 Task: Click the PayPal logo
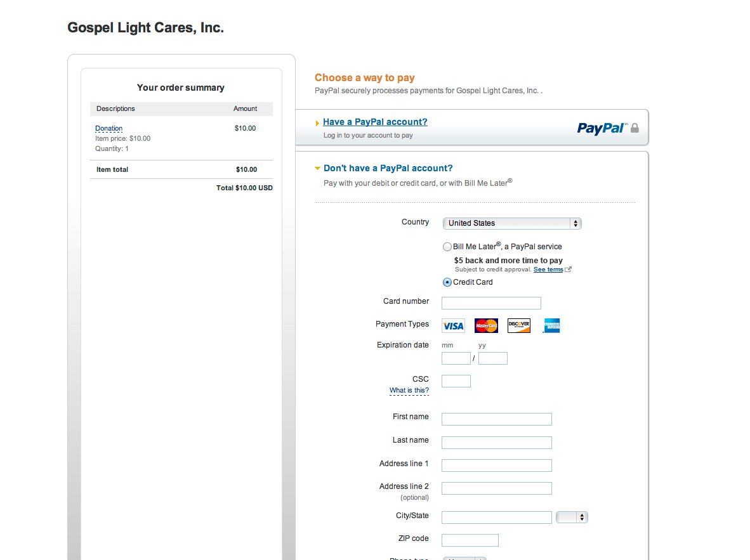pyautogui.click(x=600, y=128)
